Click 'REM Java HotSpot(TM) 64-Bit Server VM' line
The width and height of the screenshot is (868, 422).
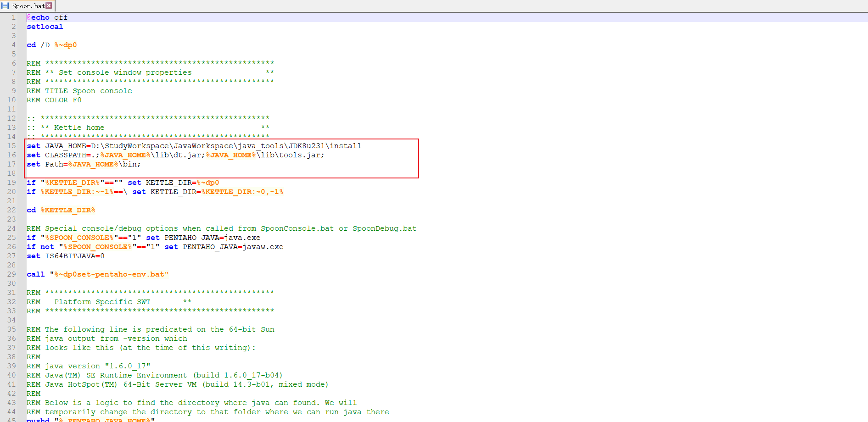coord(178,384)
